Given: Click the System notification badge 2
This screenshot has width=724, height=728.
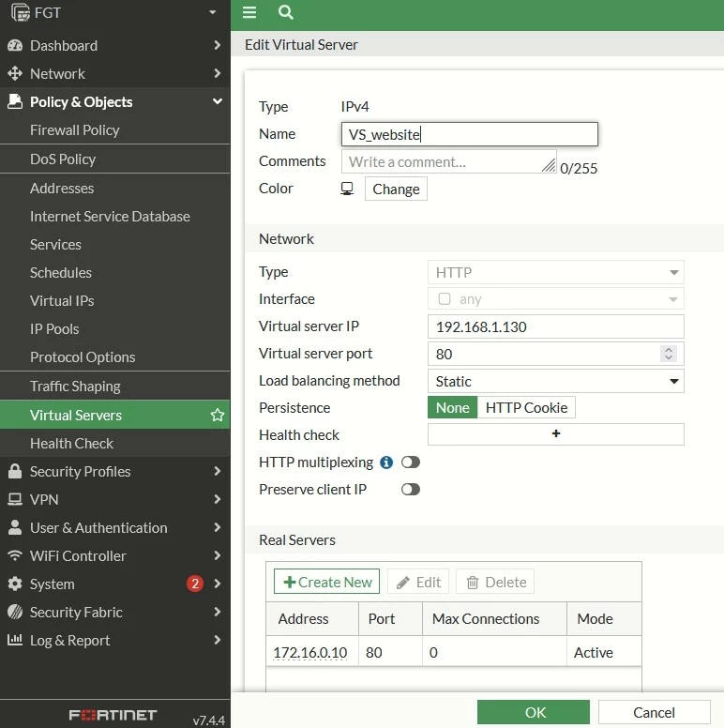Looking at the screenshot, I should tap(195, 584).
